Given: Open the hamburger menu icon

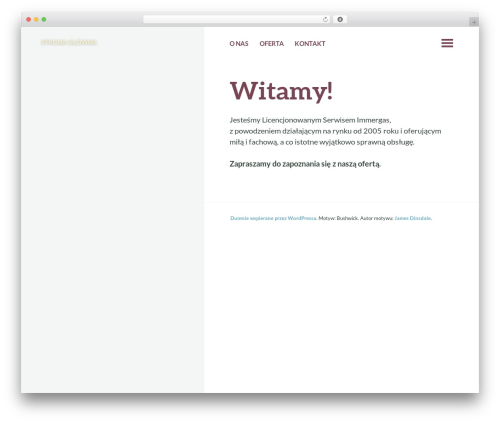Looking at the screenshot, I should click(447, 43).
